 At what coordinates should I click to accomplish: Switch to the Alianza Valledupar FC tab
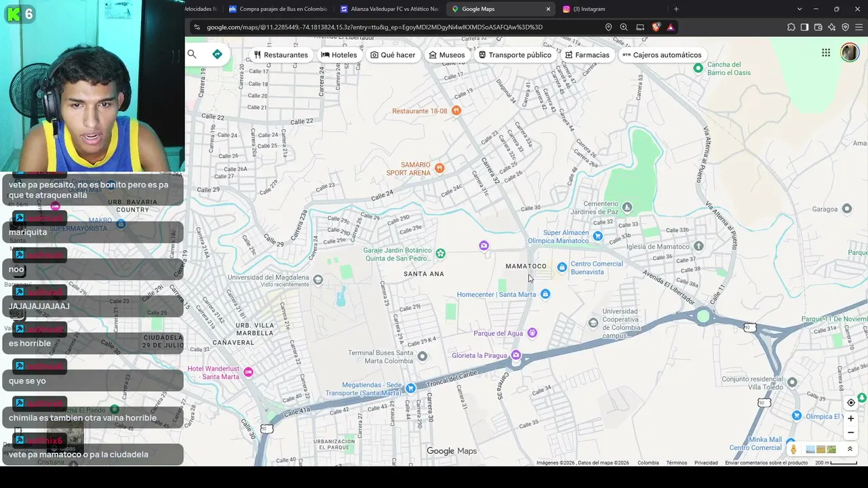(x=389, y=9)
